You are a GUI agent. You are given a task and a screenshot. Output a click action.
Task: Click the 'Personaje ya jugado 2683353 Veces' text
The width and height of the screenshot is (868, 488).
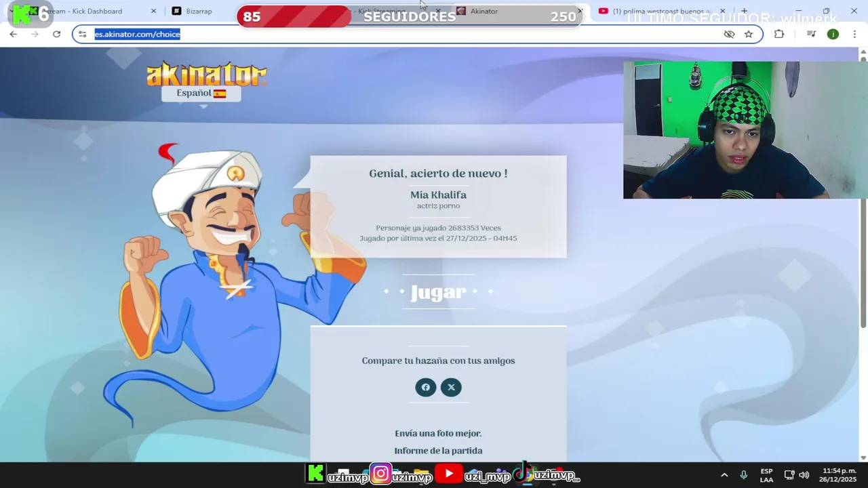tap(438, 228)
